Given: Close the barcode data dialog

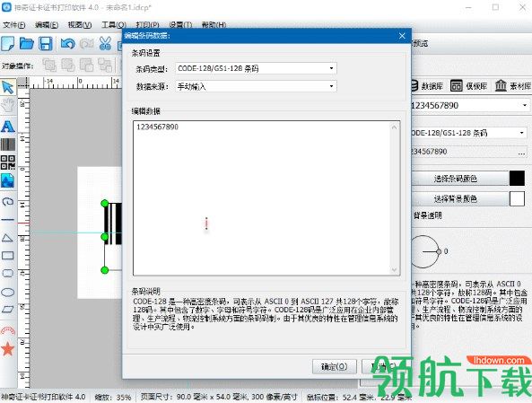Looking at the screenshot, I should tap(402, 36).
